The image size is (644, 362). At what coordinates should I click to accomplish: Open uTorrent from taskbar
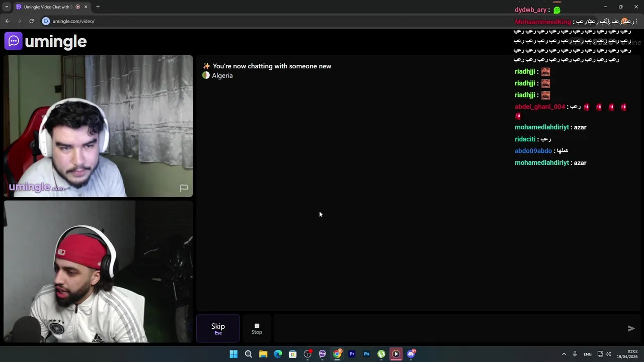pyautogui.click(x=381, y=354)
